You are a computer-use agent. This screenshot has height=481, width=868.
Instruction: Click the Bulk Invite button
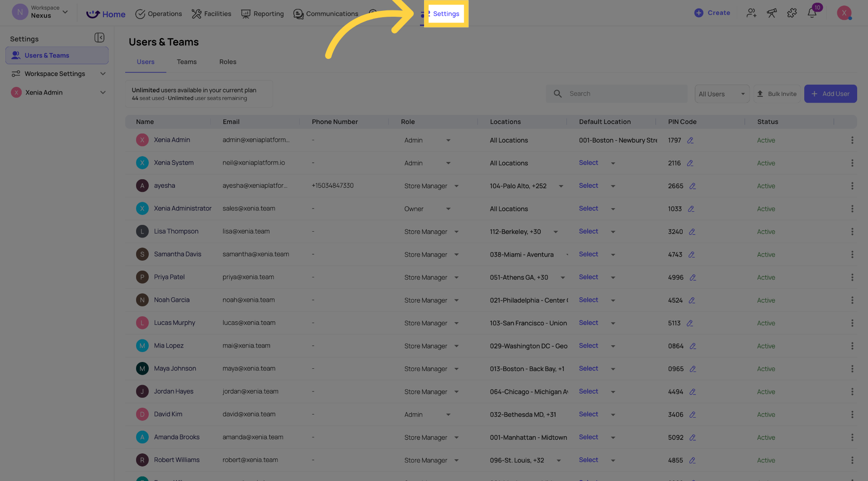coord(777,94)
